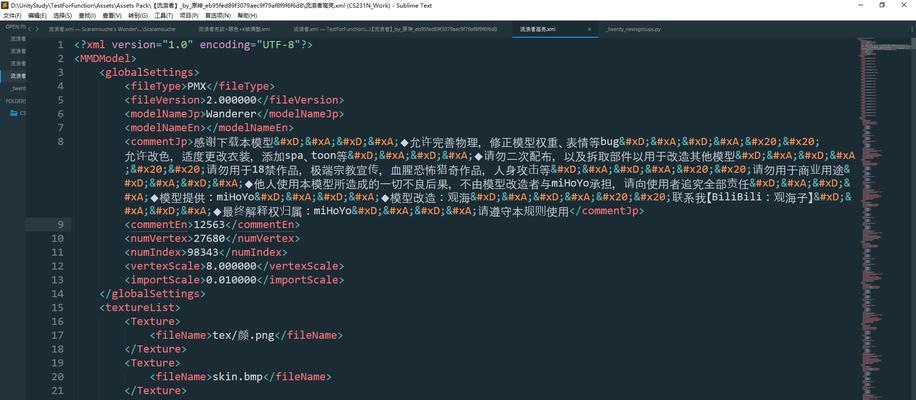Open the 项目(P) menu
Viewport: 916px width, 400px height.
click(188, 16)
